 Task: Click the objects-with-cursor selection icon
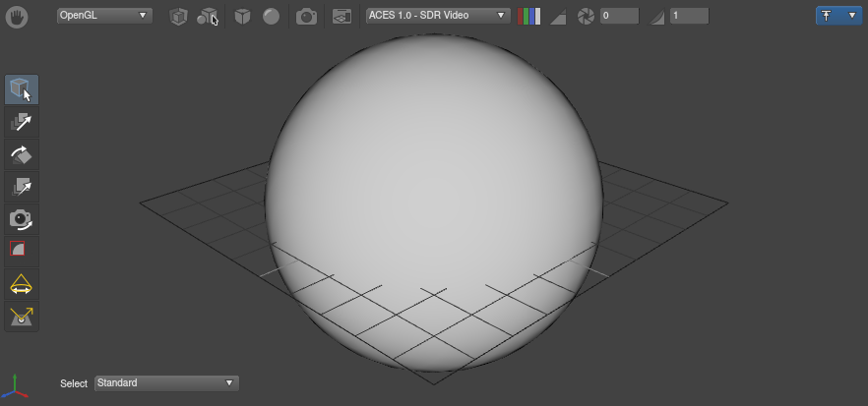pyautogui.click(x=208, y=17)
